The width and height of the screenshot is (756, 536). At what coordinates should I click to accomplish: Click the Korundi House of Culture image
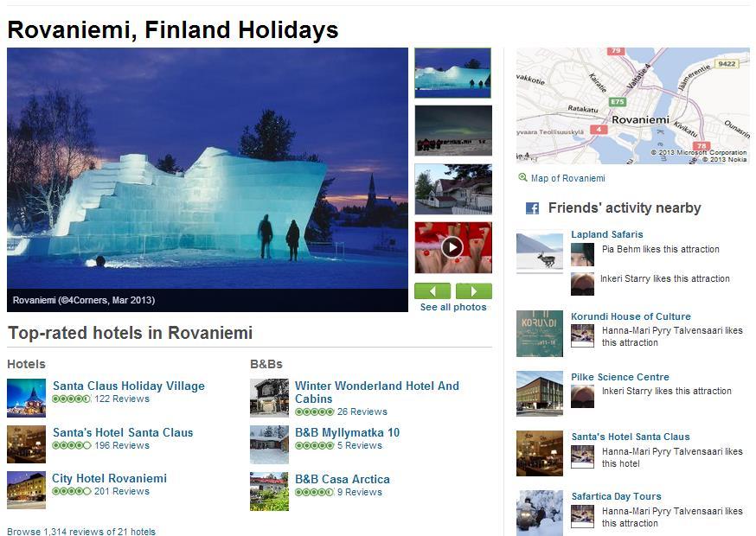pyautogui.click(x=540, y=334)
